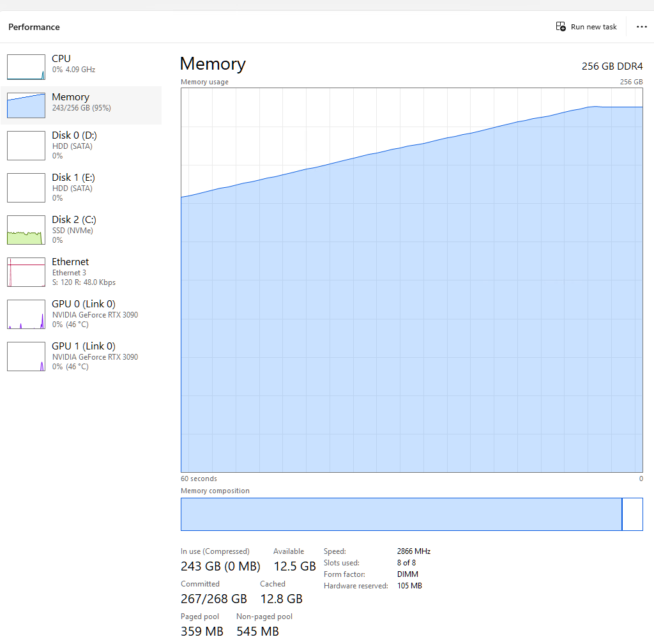Viewport: 654px width, 644px height.
Task: Click the 256 GB DDR4 label
Action: click(x=612, y=66)
